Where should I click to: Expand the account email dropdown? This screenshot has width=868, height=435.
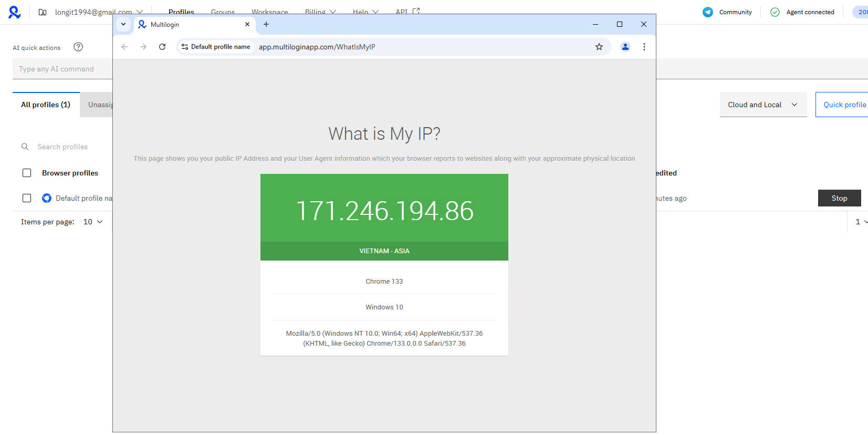coord(140,12)
